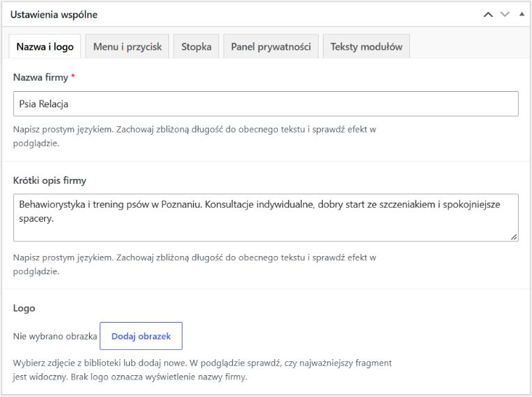The height and width of the screenshot is (397, 532).
Task: Click into the Krótki opis firmy textarea
Action: (x=266, y=217)
